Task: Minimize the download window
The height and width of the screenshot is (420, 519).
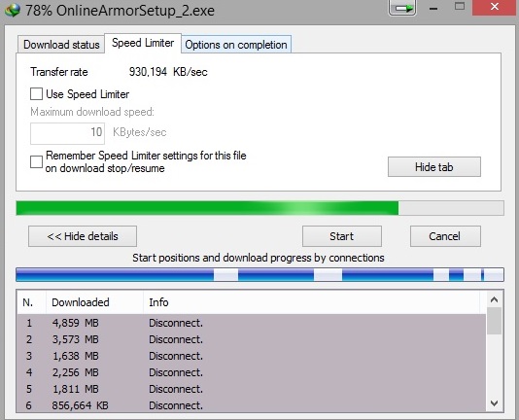Action: 433,9
